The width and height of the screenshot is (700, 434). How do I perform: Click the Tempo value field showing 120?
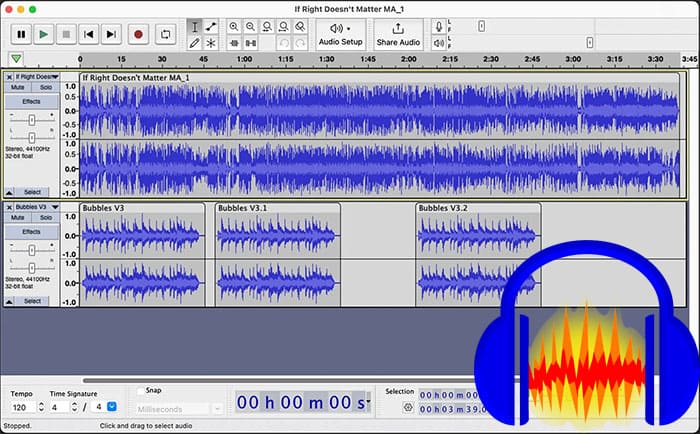(x=22, y=407)
